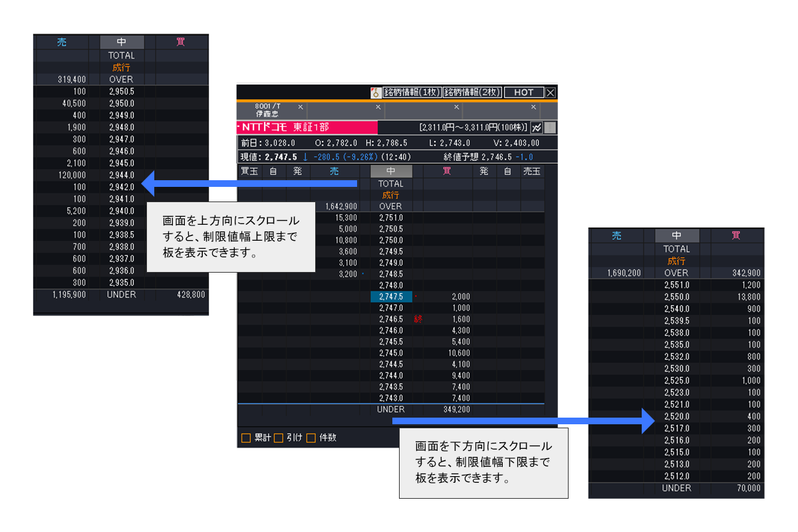Close the 8001/T 伊藤忠 tab

point(300,107)
